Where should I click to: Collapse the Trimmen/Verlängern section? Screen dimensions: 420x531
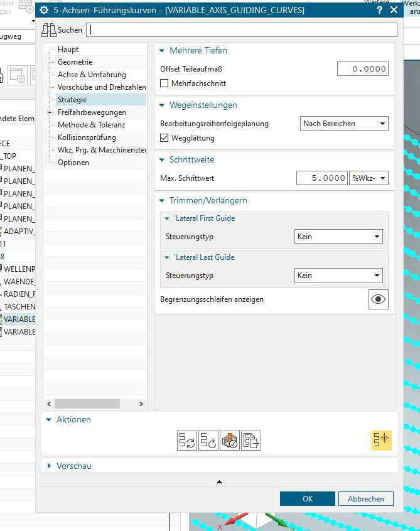(162, 201)
